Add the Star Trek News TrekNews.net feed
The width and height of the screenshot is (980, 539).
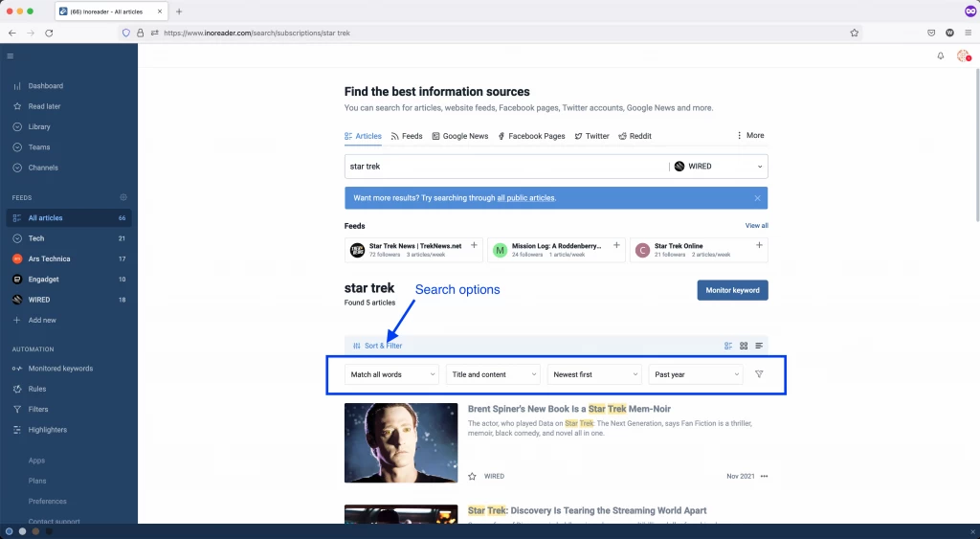pyautogui.click(x=474, y=245)
